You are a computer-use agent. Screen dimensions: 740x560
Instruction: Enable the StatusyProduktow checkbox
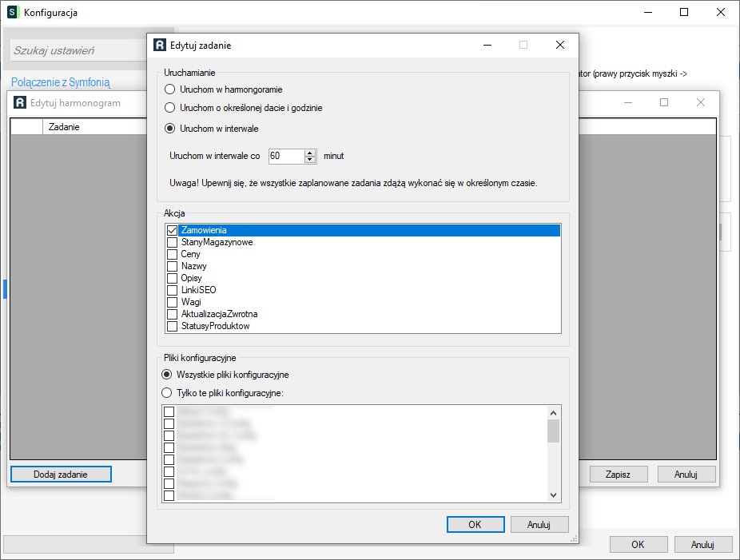(172, 326)
